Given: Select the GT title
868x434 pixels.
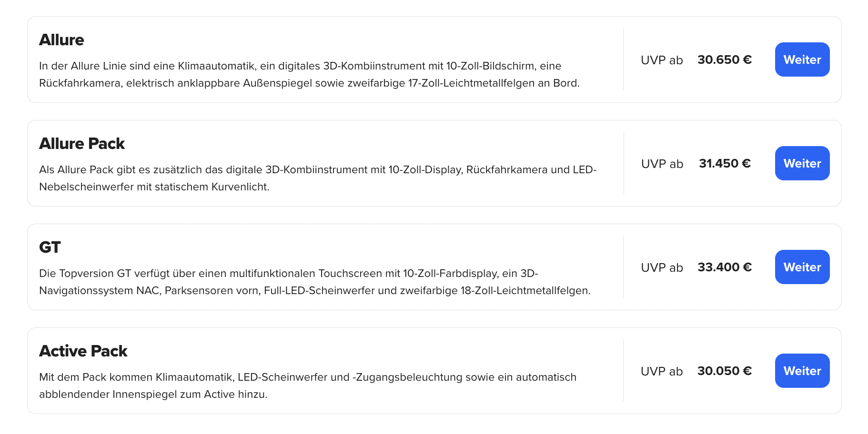Looking at the screenshot, I should (x=50, y=247).
